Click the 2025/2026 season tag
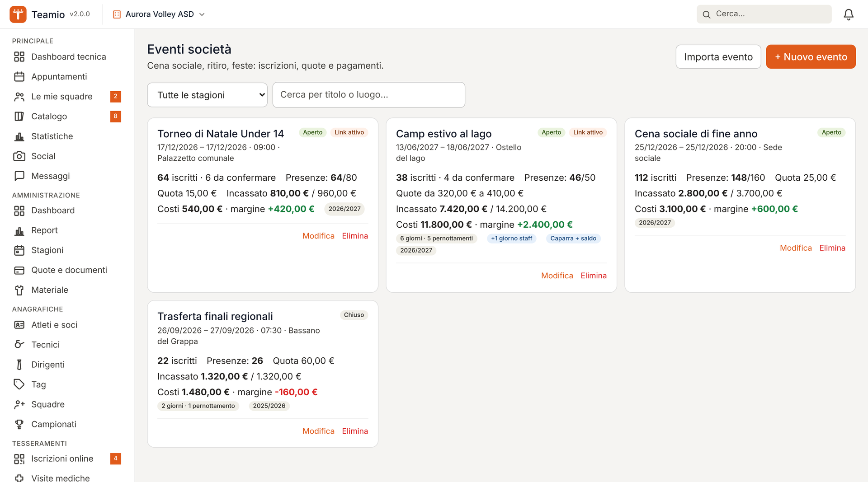The image size is (868, 482). tap(269, 406)
